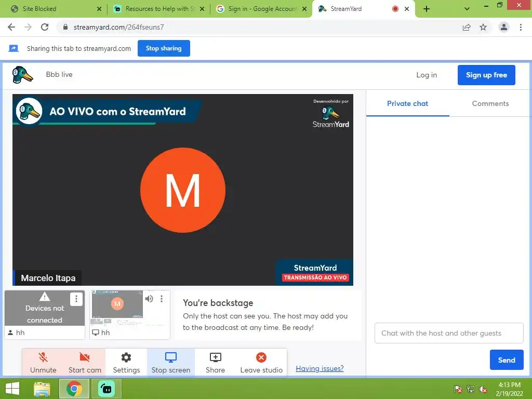Image resolution: width=532 pixels, height=399 pixels.
Task: Click Action Center flag tray icon
Action: pos(458,389)
